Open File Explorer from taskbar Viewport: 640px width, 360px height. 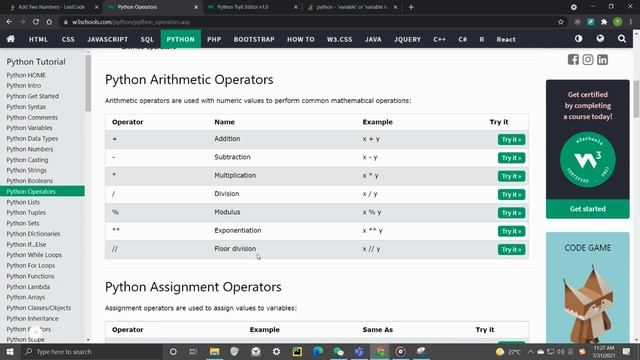215,351
